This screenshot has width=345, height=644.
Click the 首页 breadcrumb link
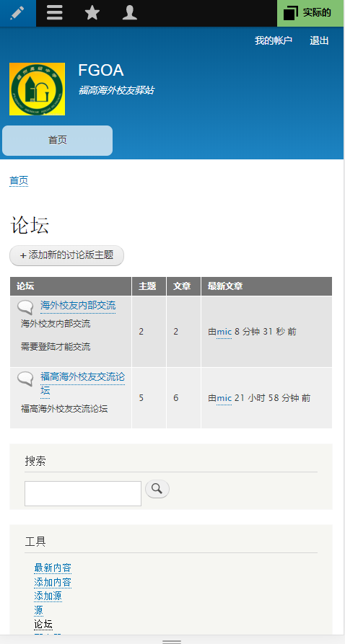[x=19, y=181]
